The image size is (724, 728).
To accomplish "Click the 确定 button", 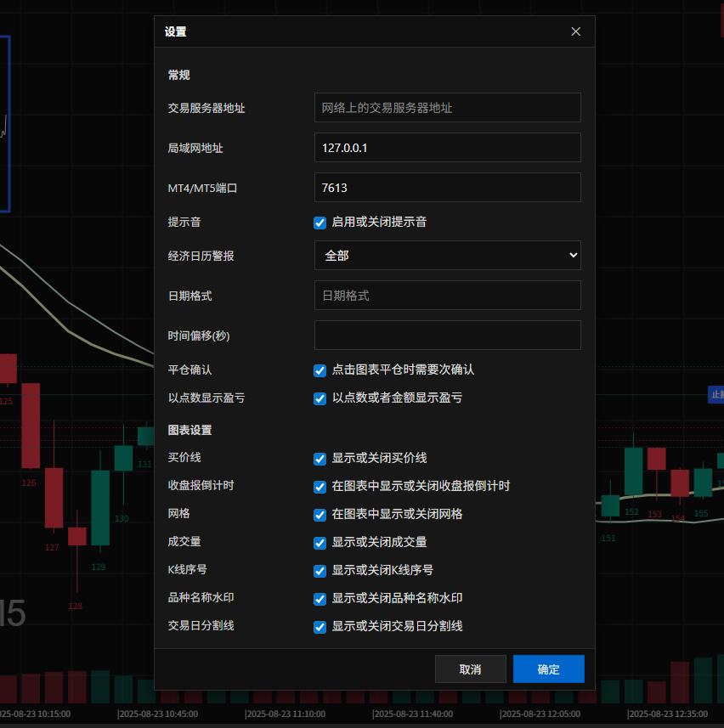I will coord(548,669).
